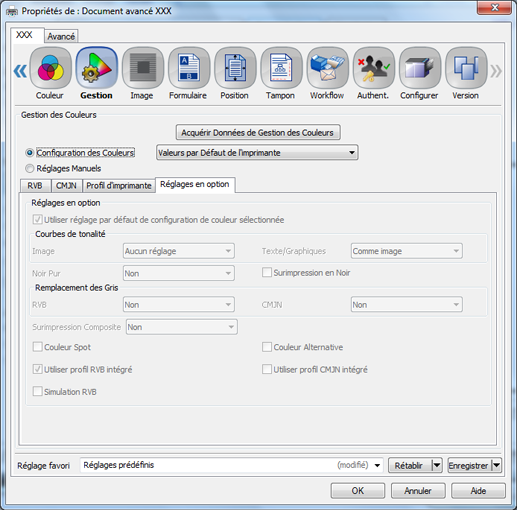Open the Version icon

tap(466, 68)
